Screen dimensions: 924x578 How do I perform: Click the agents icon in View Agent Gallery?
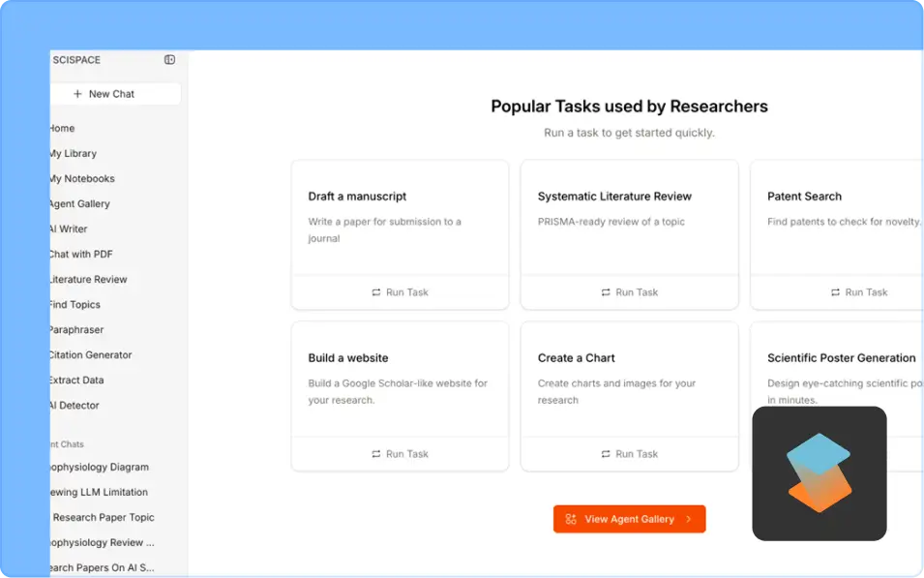571,519
